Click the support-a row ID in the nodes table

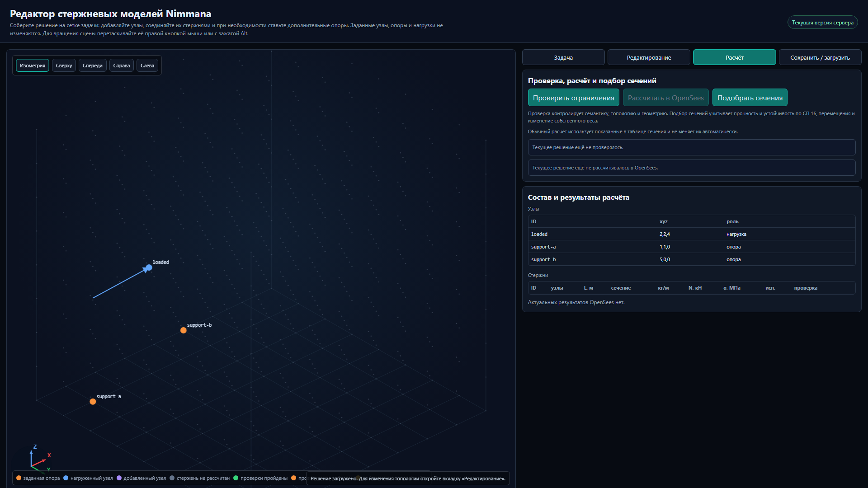pyautogui.click(x=543, y=247)
